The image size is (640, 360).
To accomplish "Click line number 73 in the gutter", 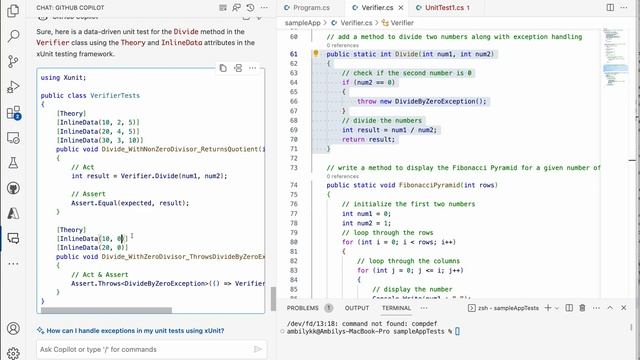I will (294, 168).
